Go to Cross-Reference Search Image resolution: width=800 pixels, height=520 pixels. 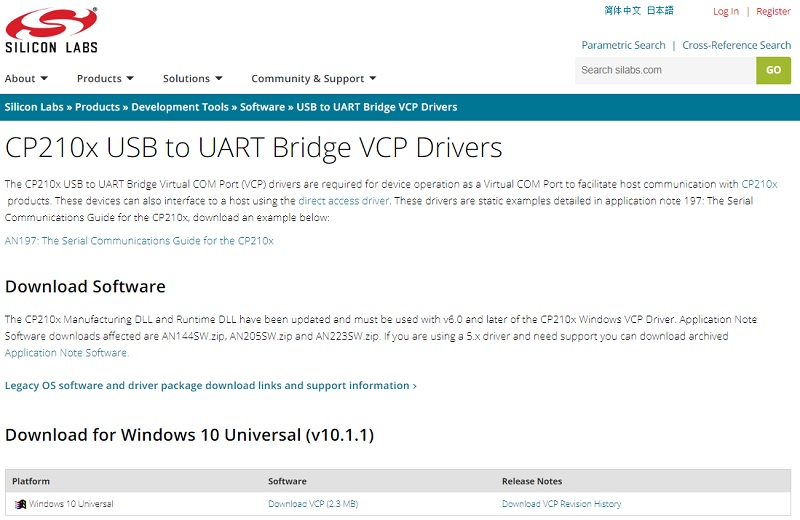(x=736, y=45)
